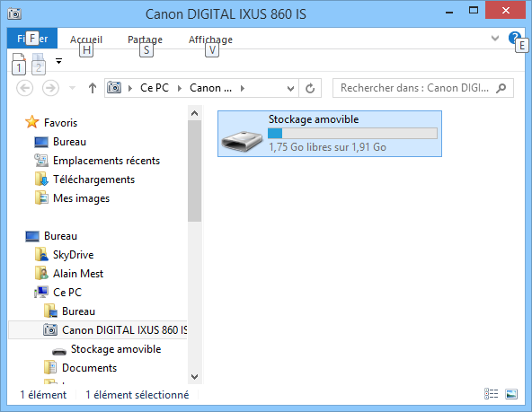Select Favoris in the navigation pane

(60, 123)
